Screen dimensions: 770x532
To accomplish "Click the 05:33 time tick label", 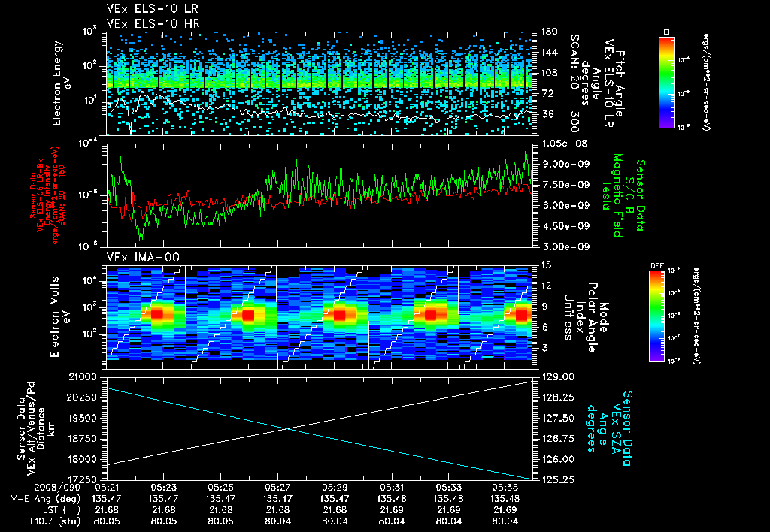I will tap(449, 488).
